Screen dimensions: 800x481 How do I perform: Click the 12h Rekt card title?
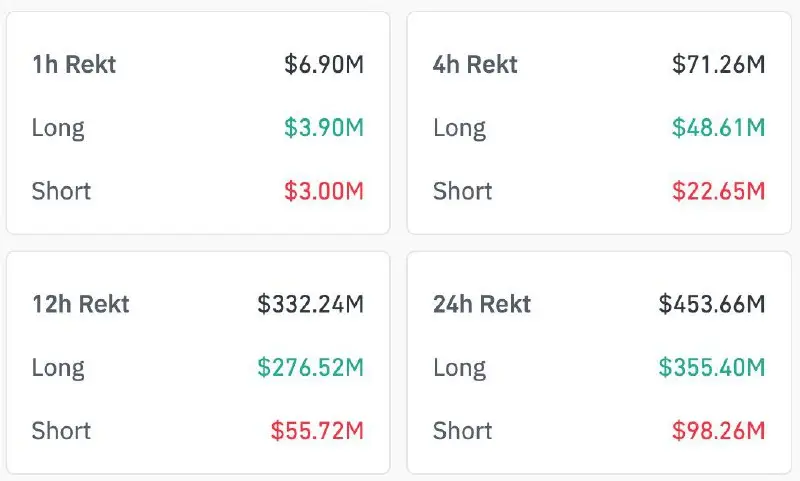[81, 304]
